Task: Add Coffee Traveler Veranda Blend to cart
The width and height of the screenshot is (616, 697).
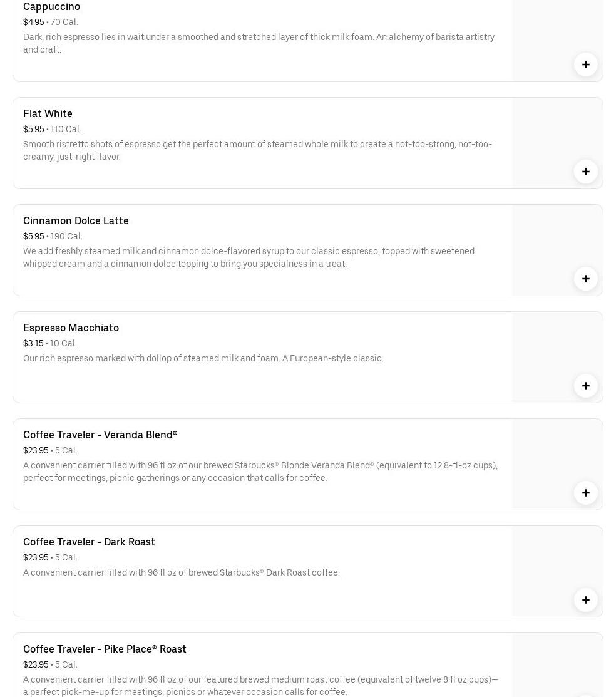Action: pyautogui.click(x=585, y=493)
